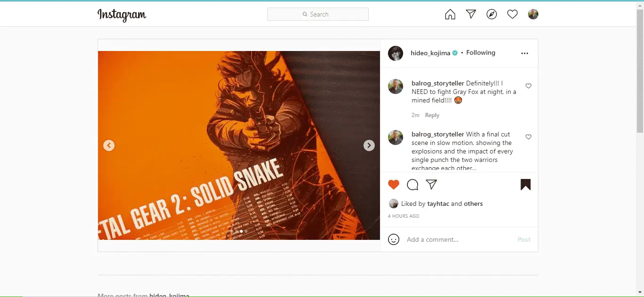Like the 'Definitely!!!' comment by balrog_storyteller
The width and height of the screenshot is (644, 297).
click(528, 86)
